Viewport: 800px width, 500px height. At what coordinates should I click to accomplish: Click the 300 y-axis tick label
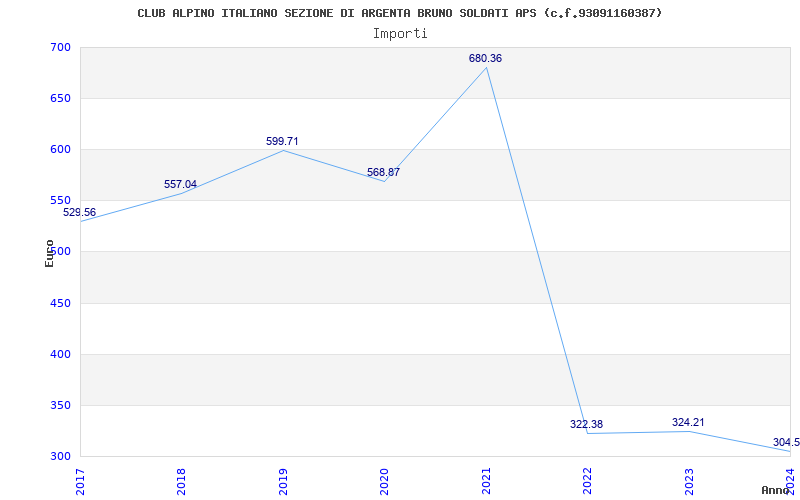[x=60, y=457]
